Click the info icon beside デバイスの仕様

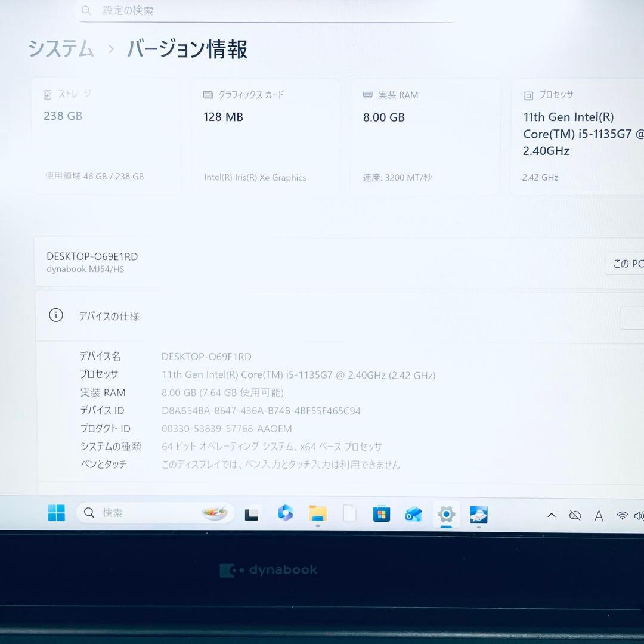click(55, 315)
